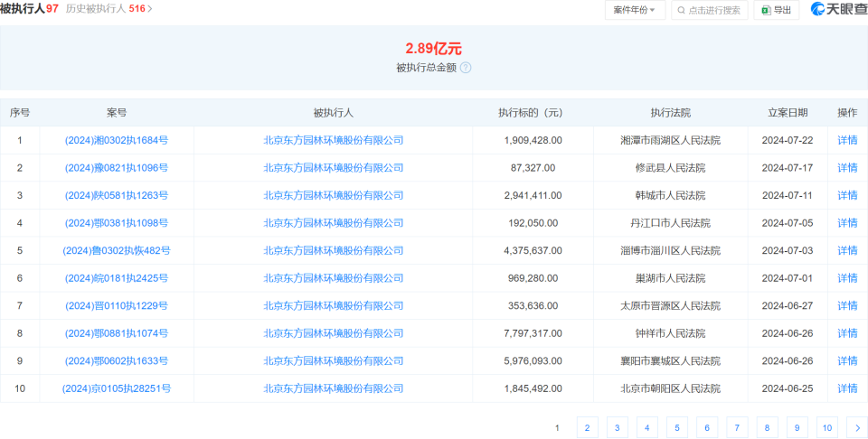The image size is (868, 439).
Task: Select the 被执行人 97 tab
Action: point(29,9)
